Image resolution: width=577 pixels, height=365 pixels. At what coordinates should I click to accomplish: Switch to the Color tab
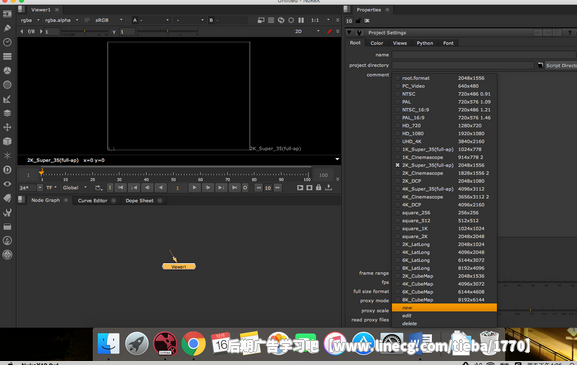click(x=376, y=43)
